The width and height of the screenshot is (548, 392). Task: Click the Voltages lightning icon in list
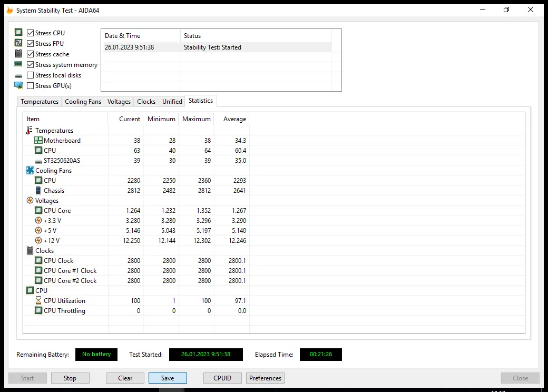[x=30, y=201]
